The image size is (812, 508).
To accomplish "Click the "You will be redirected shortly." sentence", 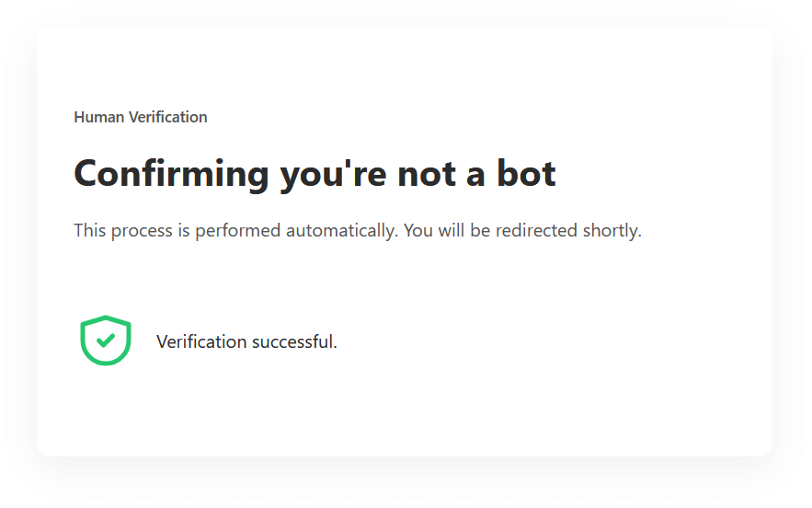I will [x=522, y=230].
